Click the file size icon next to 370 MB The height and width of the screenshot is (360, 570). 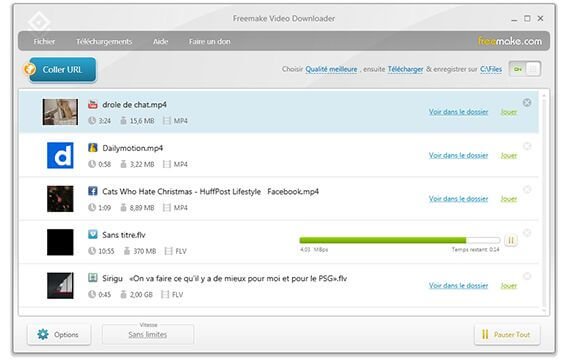[x=127, y=251]
